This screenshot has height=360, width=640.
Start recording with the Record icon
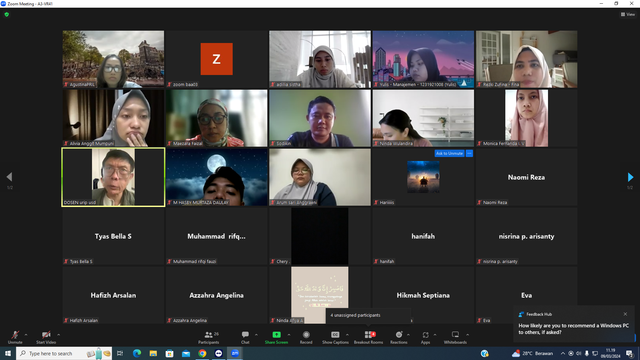tap(306, 337)
